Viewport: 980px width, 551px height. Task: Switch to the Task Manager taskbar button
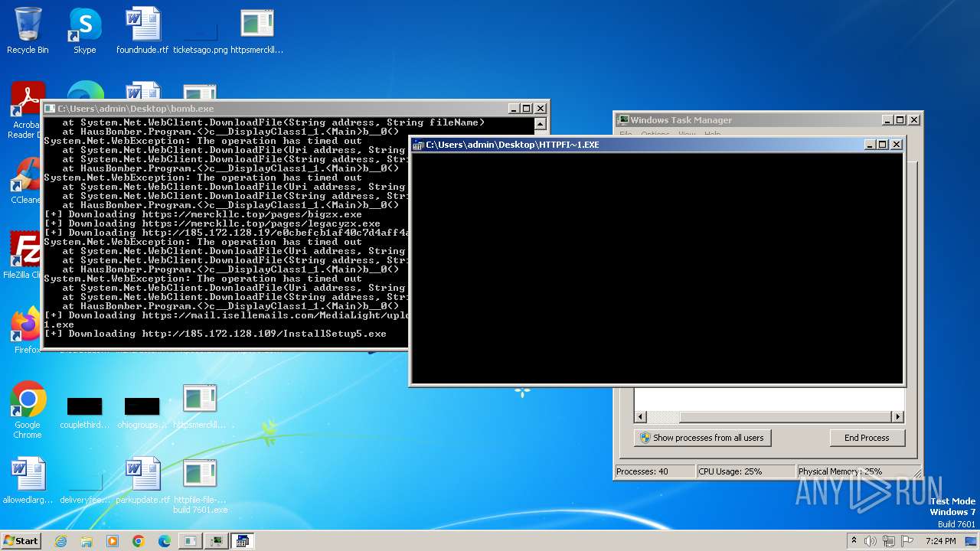point(217,541)
